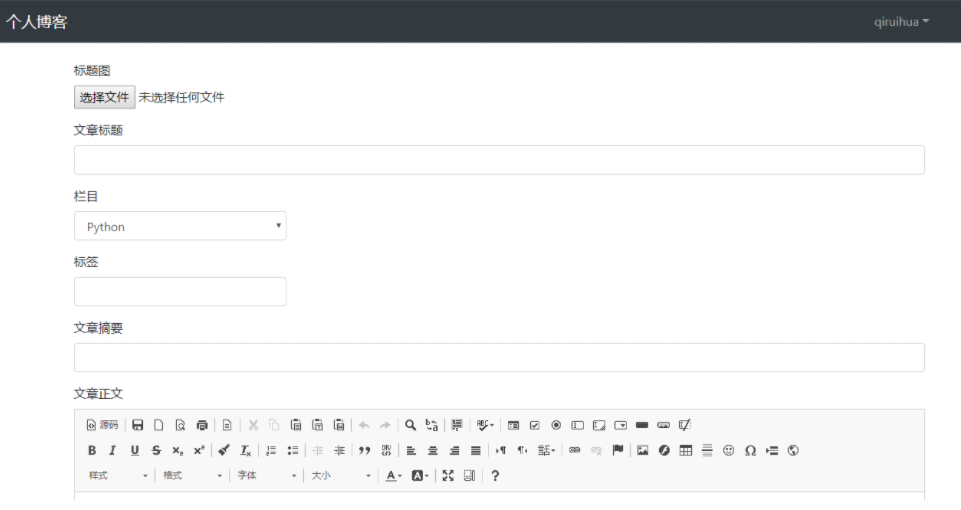Click the Select All icon
Viewport: 961px width, 510px height.
[457, 425]
